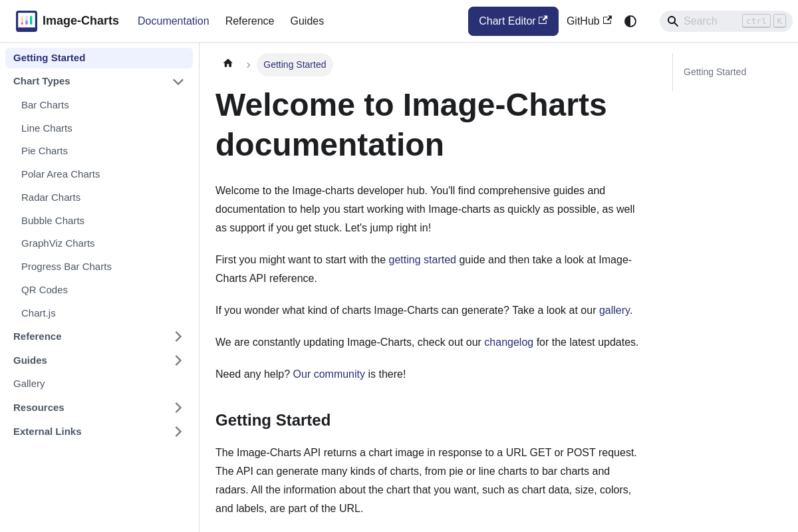Click the K keyboard shortcut badge

tap(779, 21)
